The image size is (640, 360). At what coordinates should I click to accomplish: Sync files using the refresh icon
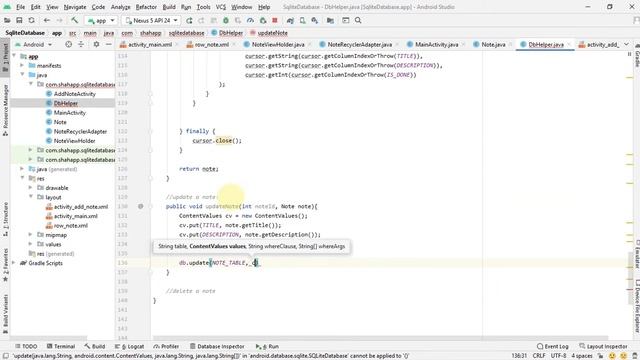tap(31, 20)
